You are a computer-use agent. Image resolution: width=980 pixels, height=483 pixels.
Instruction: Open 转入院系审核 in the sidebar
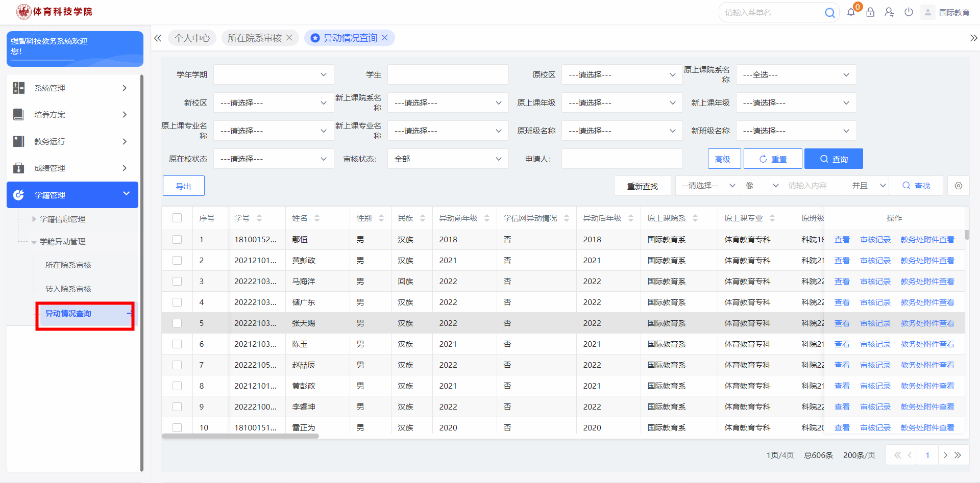(x=68, y=289)
